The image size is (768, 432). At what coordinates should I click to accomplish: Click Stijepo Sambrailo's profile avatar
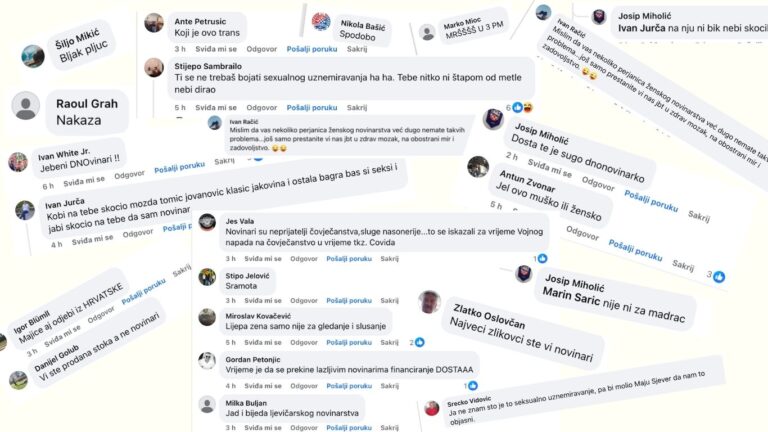(153, 73)
